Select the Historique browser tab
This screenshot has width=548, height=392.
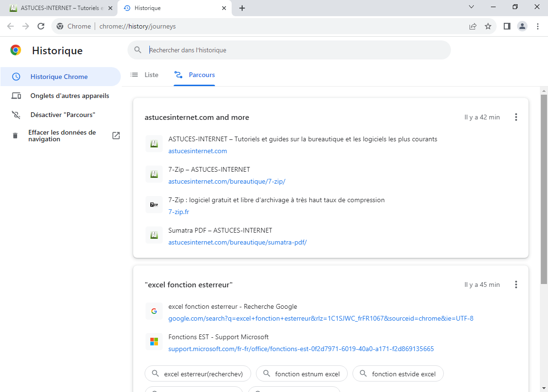175,8
